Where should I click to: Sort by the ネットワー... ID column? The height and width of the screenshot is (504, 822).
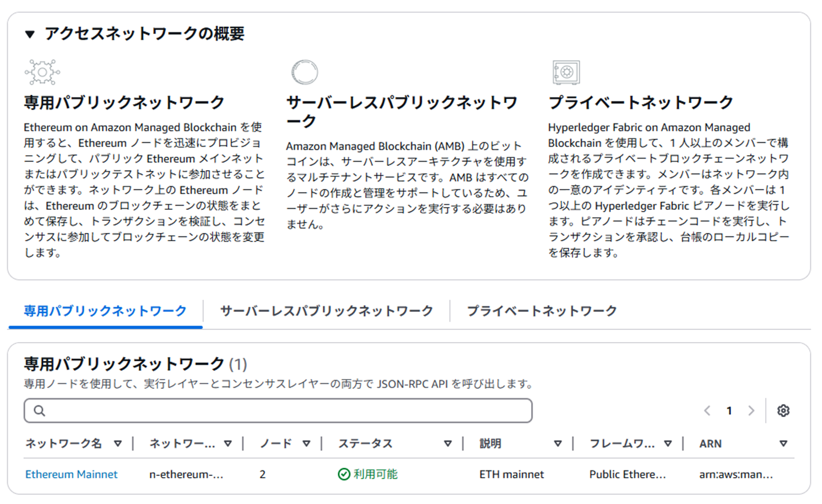coord(228,444)
